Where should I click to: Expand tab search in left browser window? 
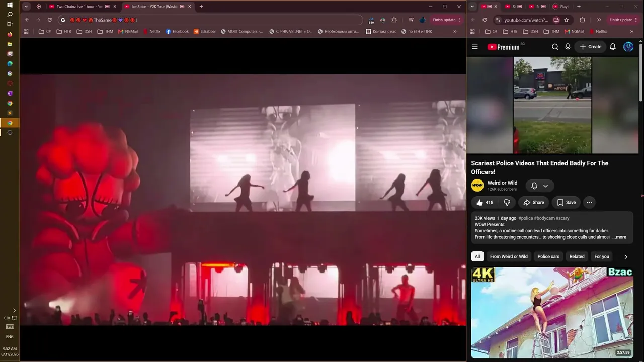pyautogui.click(x=26, y=7)
